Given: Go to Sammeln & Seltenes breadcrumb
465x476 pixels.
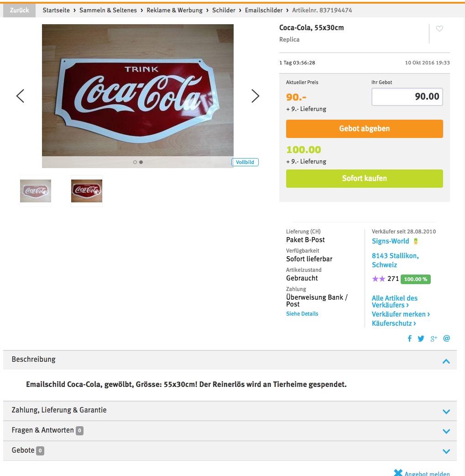Looking at the screenshot, I should coord(108,11).
